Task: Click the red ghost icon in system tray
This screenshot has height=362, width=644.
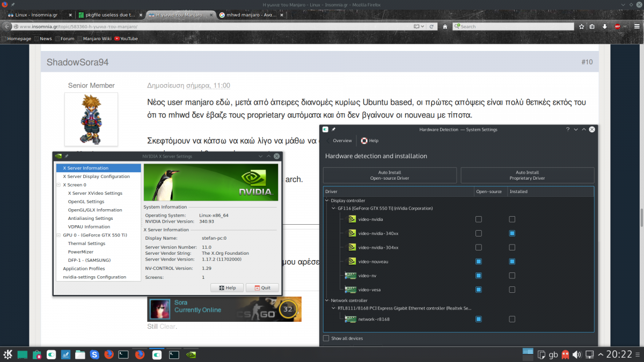Action: [566, 354]
